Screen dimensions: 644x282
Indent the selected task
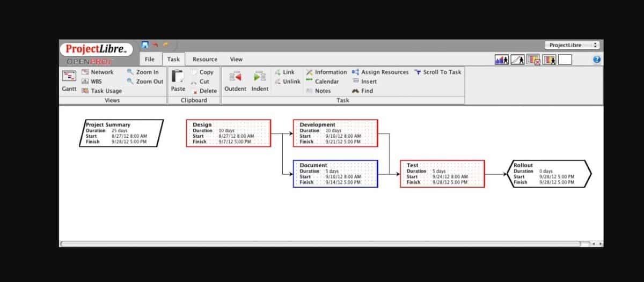pos(260,81)
